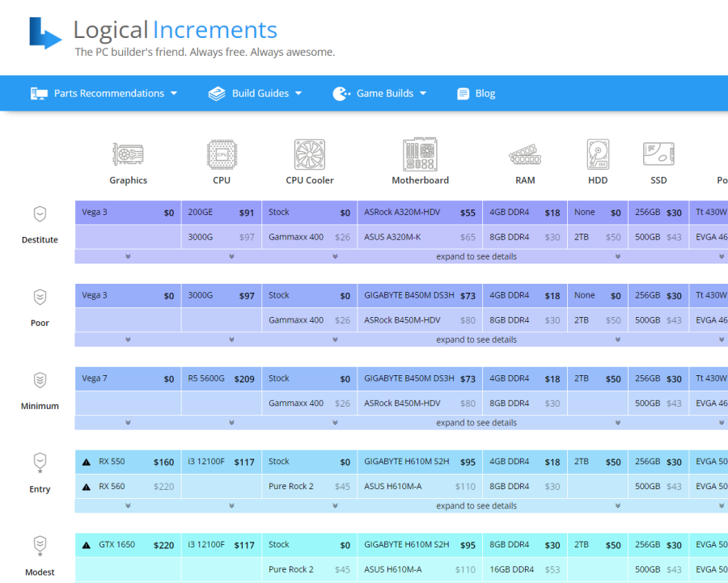Open the Parts Recommendations dropdown menu
Viewport: 728px width, 583px height.
pos(104,93)
